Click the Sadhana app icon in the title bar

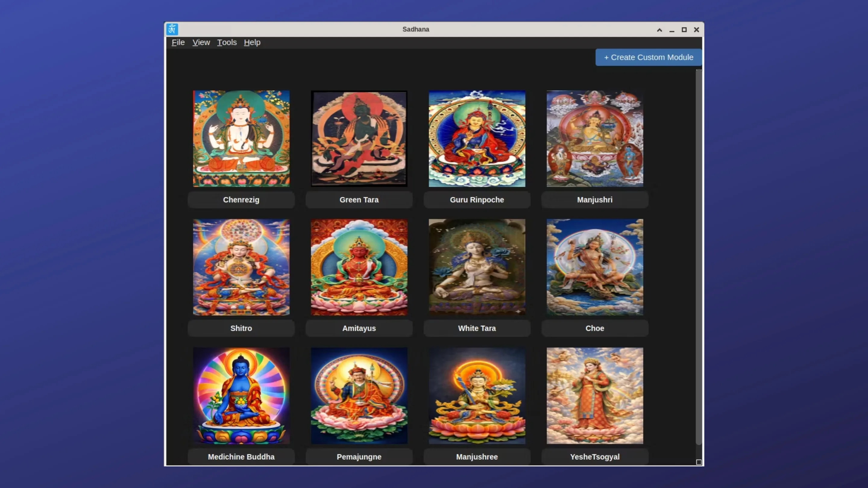tap(172, 29)
